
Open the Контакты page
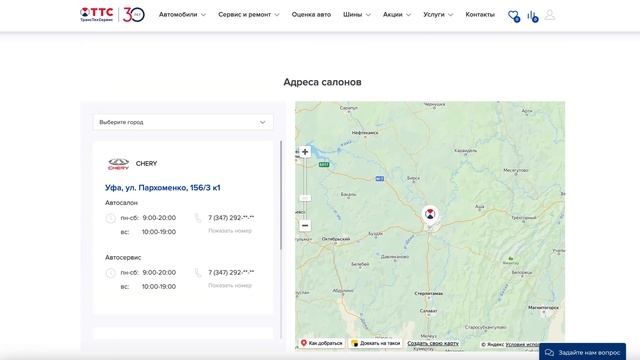480,15
